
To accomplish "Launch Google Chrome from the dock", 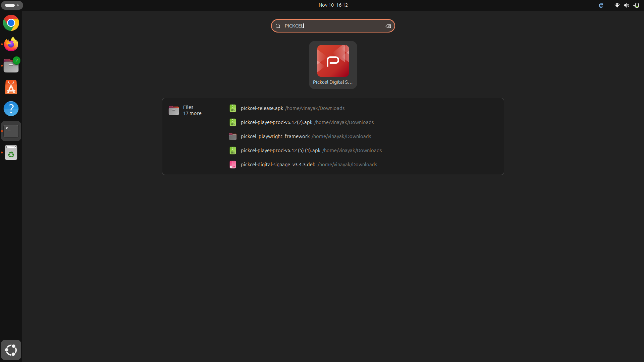I will tap(11, 23).
